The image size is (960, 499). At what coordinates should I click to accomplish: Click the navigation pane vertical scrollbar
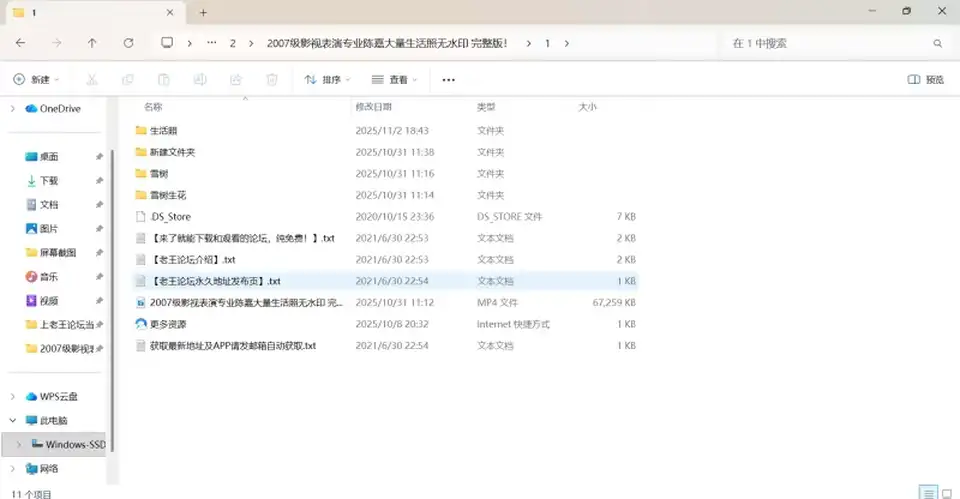[x=112, y=300]
